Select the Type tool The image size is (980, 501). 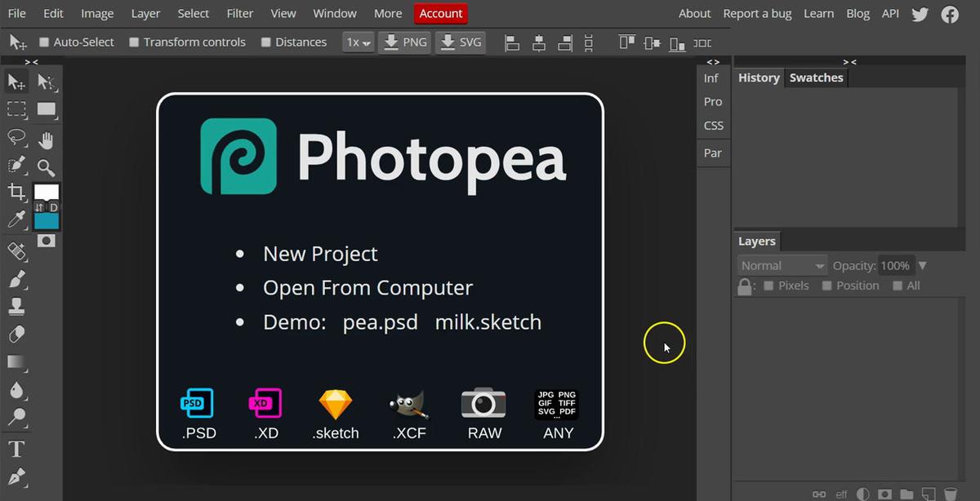16,450
